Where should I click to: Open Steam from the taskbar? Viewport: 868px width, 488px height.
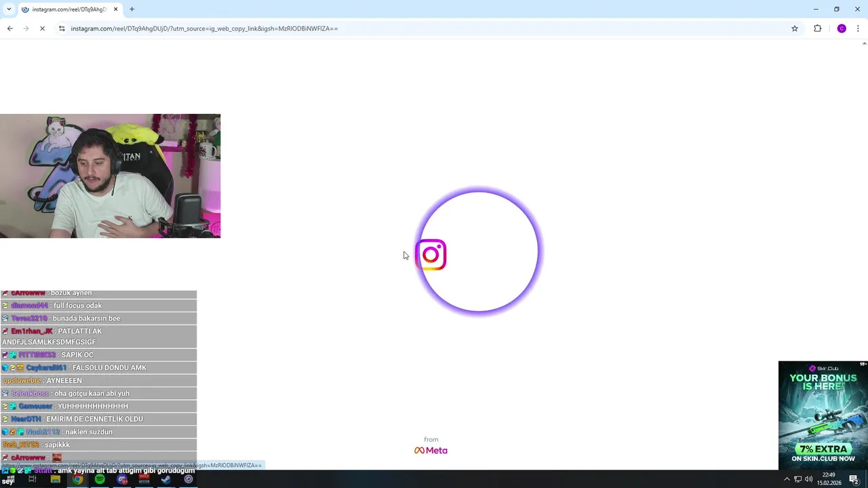coord(165,479)
